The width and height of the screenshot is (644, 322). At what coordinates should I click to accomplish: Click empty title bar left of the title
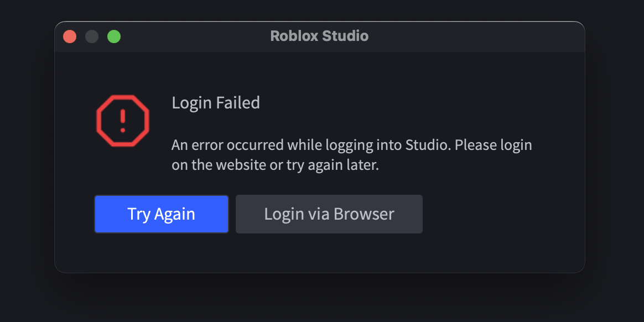(x=194, y=37)
